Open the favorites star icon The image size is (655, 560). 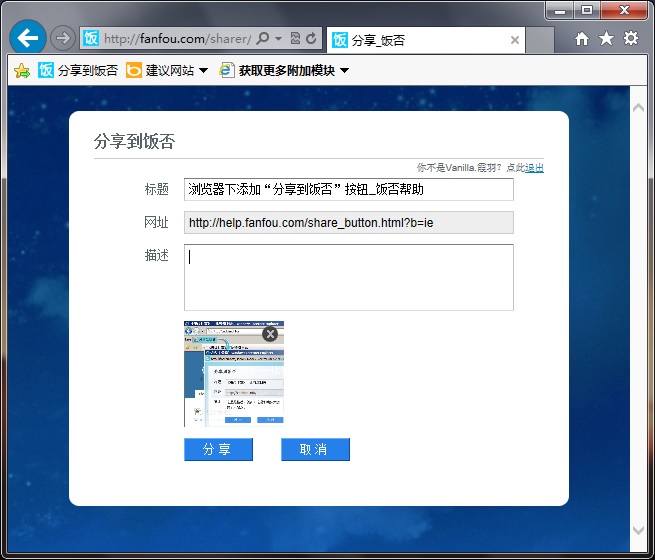click(x=606, y=39)
